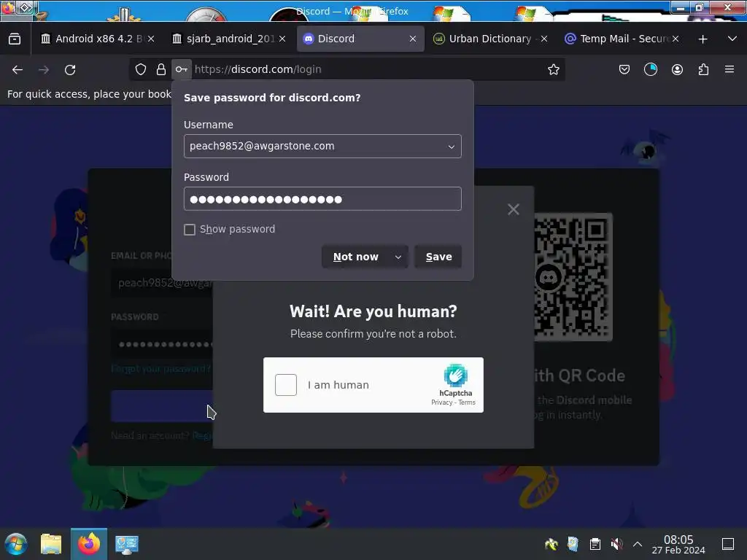
Task: Click the password key icon in address bar
Action: pyautogui.click(x=182, y=69)
